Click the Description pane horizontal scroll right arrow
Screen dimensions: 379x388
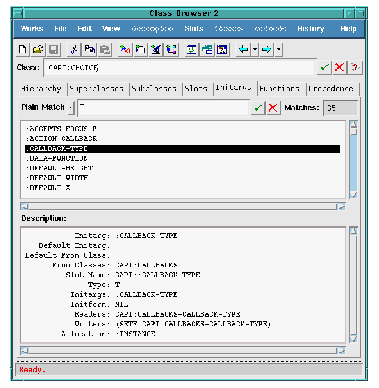click(x=342, y=350)
